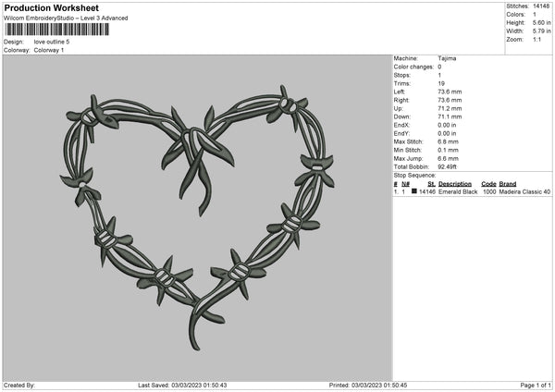The image size is (555, 392).
Task: Click the Stitches count 14148
Action: click(x=541, y=6)
